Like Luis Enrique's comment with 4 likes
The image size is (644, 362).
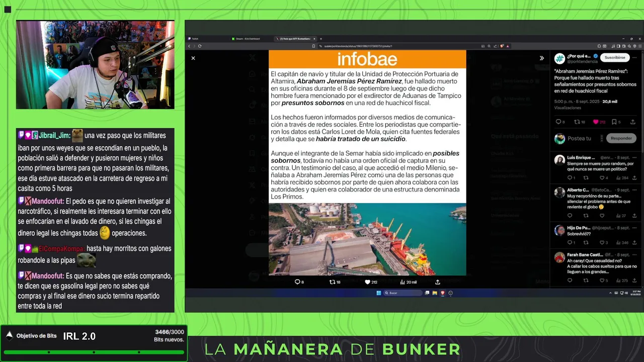pyautogui.click(x=604, y=177)
